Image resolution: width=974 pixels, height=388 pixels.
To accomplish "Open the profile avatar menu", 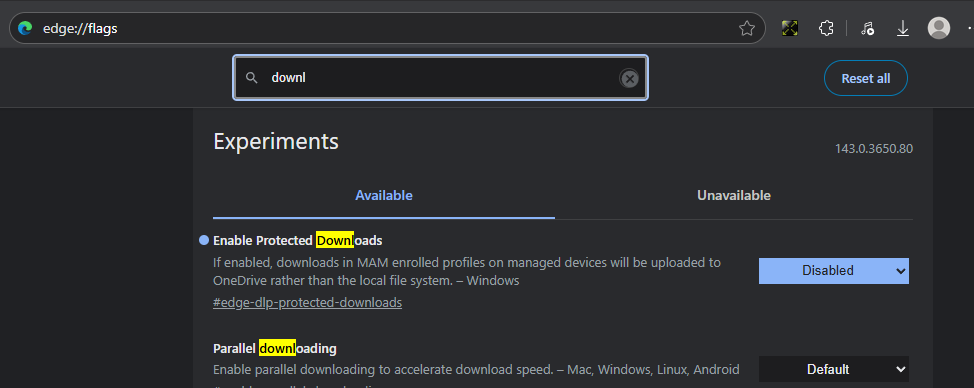I will coord(939,28).
